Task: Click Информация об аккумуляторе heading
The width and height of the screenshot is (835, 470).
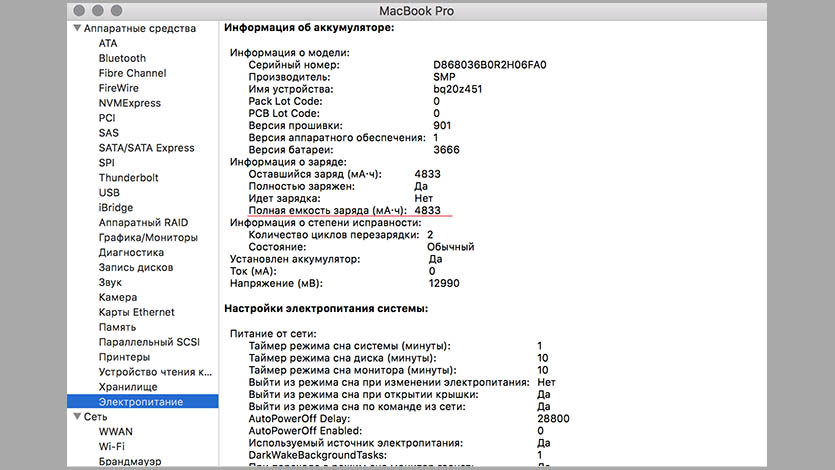Action: (x=309, y=28)
